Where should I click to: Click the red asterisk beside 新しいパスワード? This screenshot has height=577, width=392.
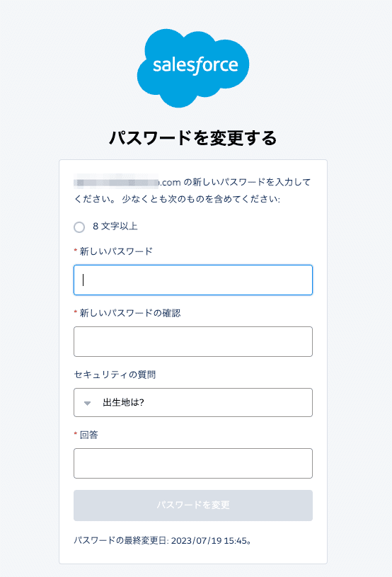(x=76, y=250)
